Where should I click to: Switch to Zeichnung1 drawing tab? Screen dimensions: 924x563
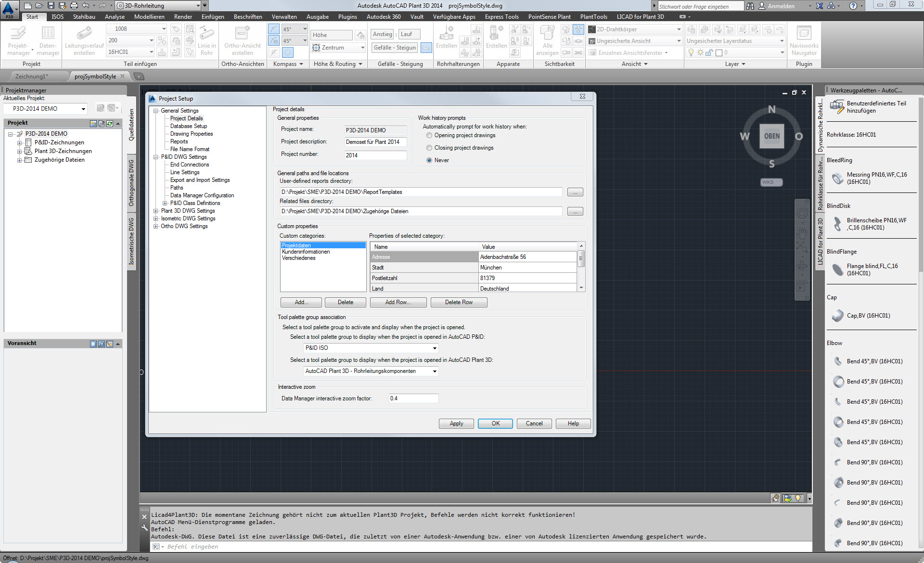coord(32,77)
